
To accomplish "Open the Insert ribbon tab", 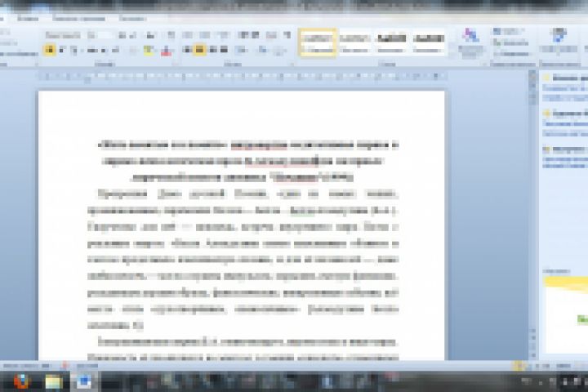I will pyautogui.click(x=28, y=19).
